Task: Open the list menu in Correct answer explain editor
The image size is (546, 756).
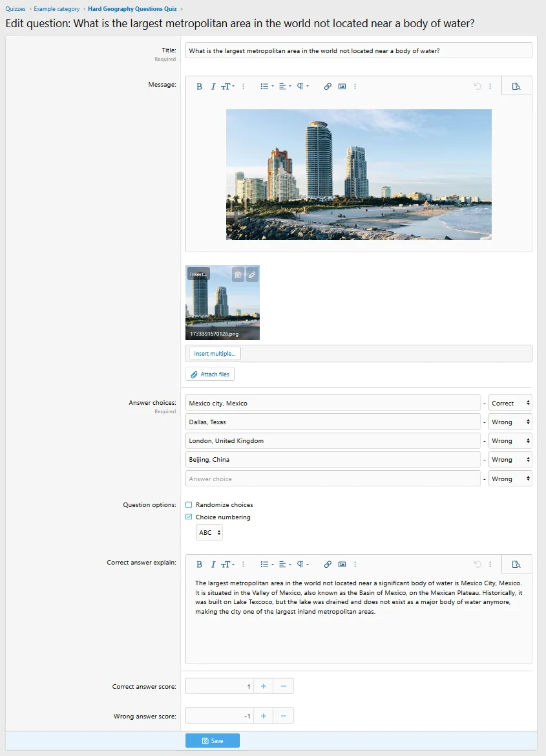Action: pos(267,564)
